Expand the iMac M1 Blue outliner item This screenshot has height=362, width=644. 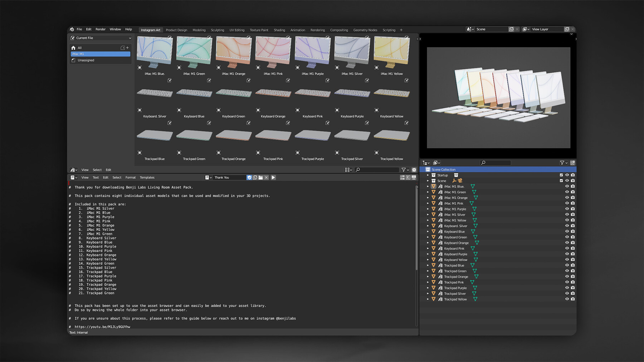click(428, 186)
